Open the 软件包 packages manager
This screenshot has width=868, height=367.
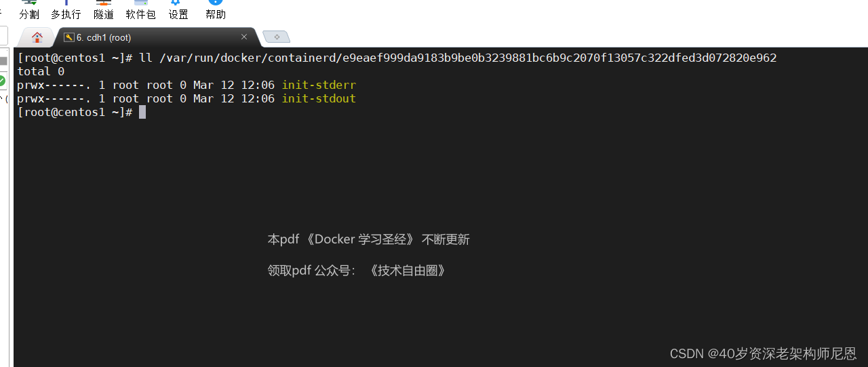(140, 9)
